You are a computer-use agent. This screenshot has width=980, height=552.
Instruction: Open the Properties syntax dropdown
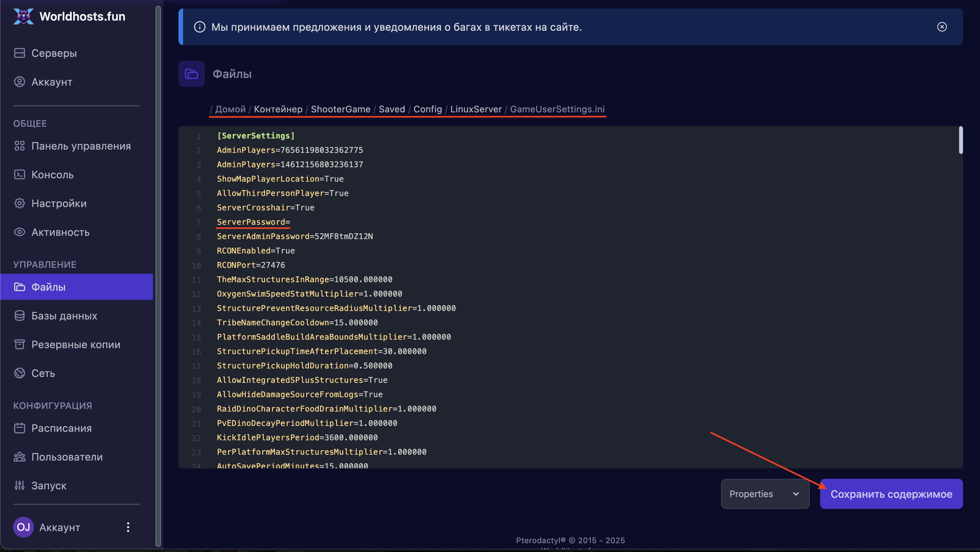pyautogui.click(x=765, y=494)
